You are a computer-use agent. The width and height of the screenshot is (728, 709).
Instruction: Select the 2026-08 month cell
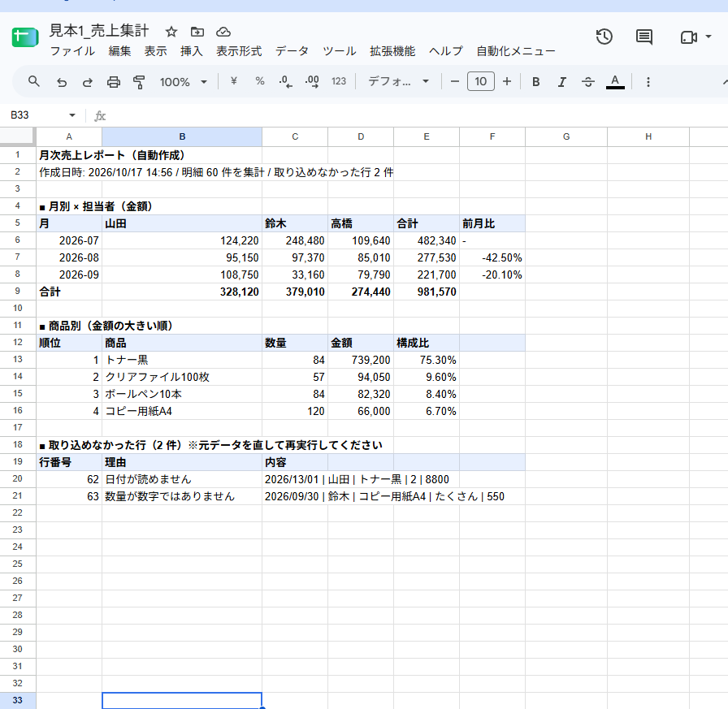point(69,257)
